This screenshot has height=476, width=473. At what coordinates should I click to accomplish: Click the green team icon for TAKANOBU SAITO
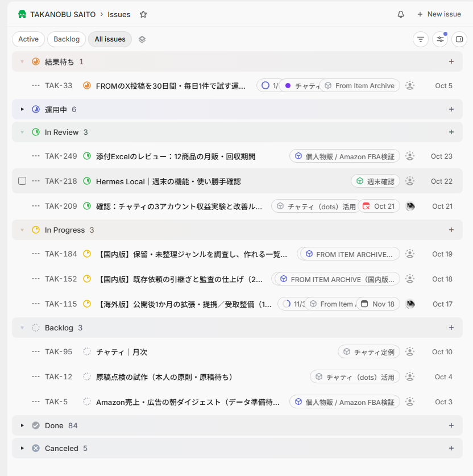coord(22,14)
